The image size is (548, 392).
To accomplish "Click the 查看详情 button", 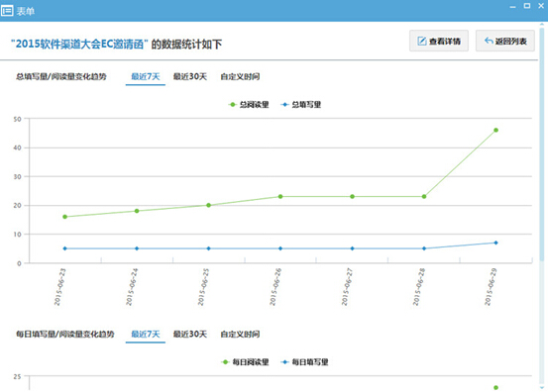I will click(x=439, y=42).
